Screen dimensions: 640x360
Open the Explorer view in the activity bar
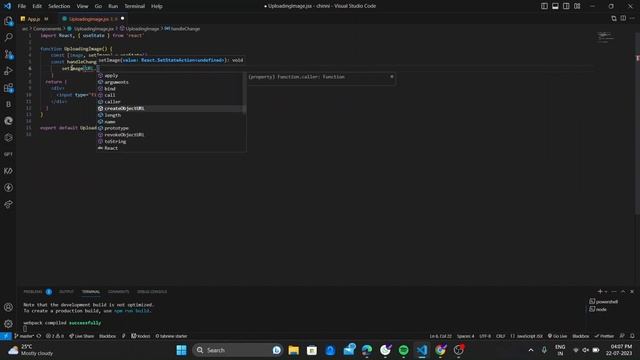tap(8, 21)
